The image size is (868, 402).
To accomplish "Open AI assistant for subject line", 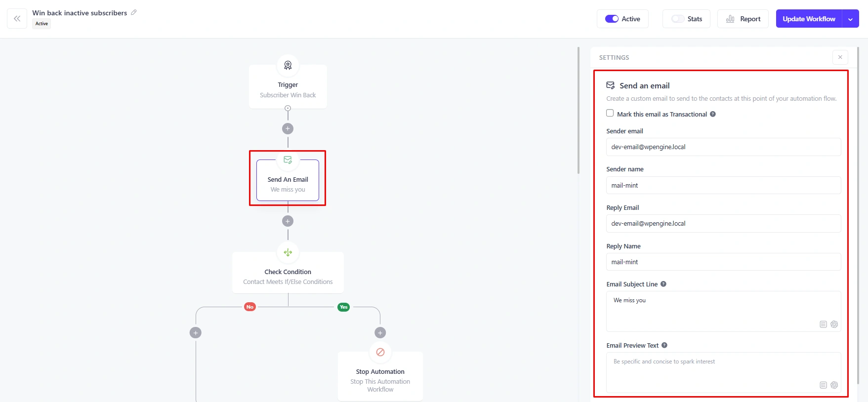I will click(x=834, y=324).
